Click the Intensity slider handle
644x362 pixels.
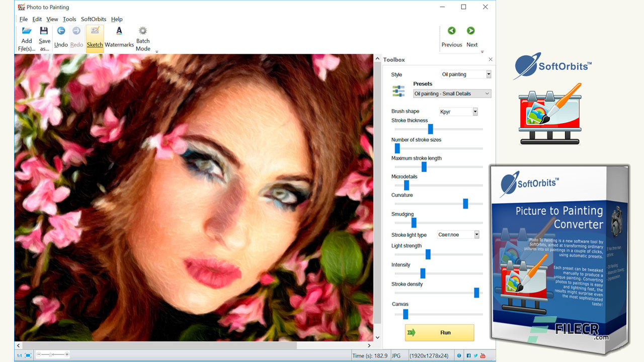tap(423, 274)
